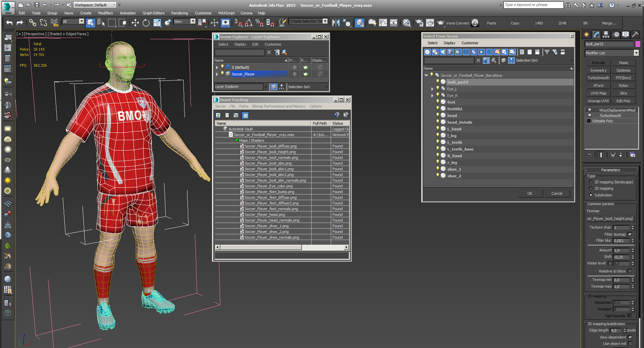
Task: Choose the Select and Move tool
Action: tap(135, 23)
